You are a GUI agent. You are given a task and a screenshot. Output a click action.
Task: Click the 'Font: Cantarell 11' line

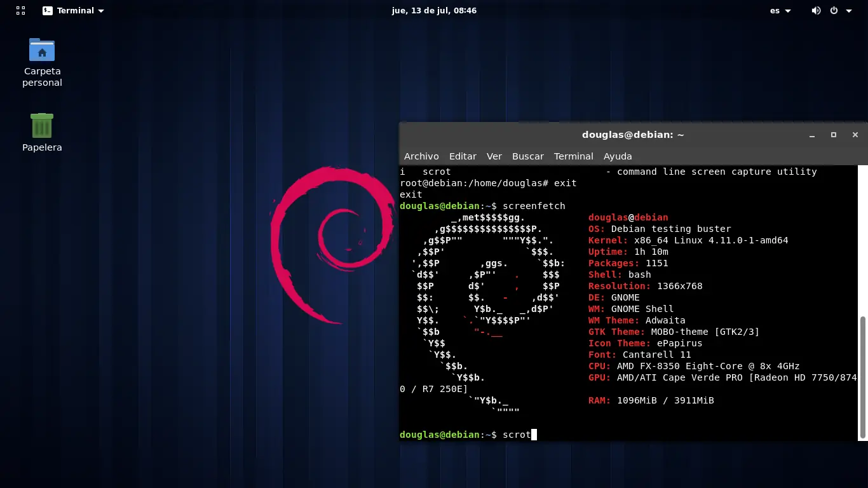click(x=640, y=355)
